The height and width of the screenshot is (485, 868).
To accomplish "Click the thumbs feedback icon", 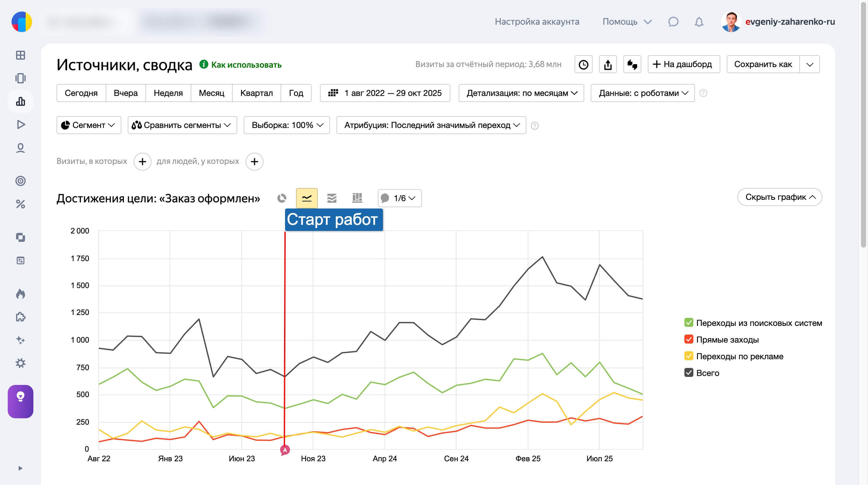I will click(x=632, y=64).
